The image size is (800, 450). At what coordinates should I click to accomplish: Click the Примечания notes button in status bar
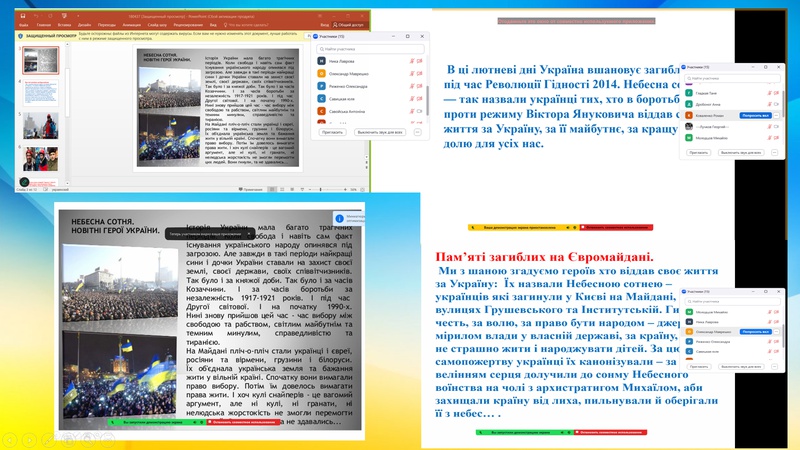(x=251, y=189)
